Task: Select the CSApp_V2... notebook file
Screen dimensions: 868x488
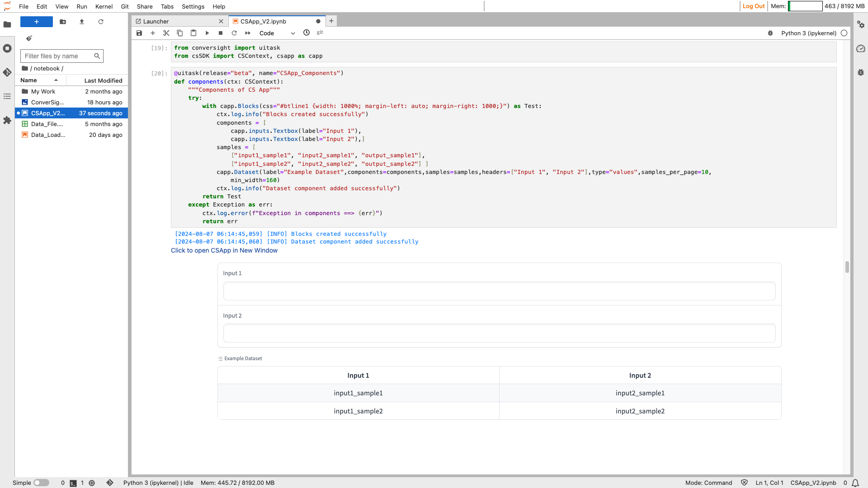Action: (x=71, y=113)
